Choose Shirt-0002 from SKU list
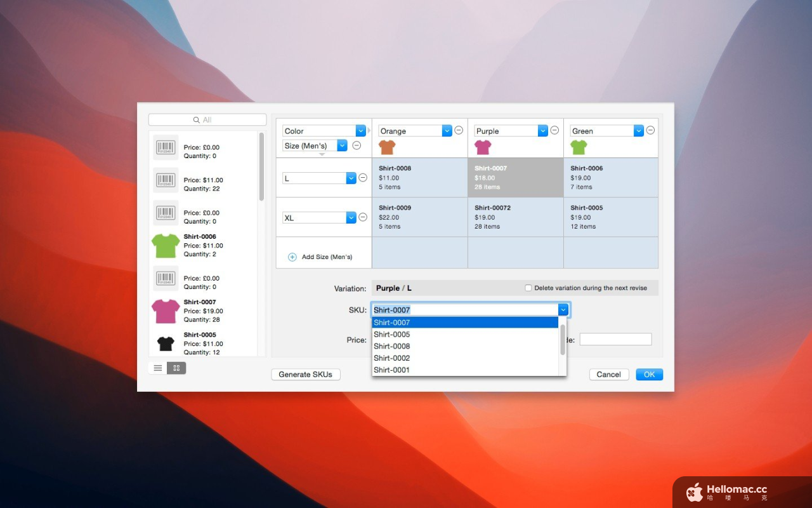This screenshot has height=508, width=812. click(x=465, y=358)
